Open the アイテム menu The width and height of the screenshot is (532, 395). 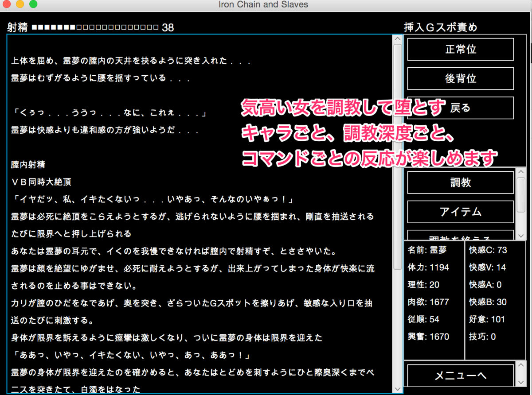[x=460, y=212]
